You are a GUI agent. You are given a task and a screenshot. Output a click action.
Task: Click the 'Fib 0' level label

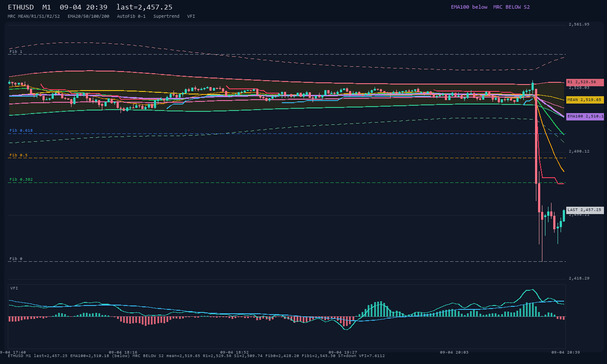16,259
